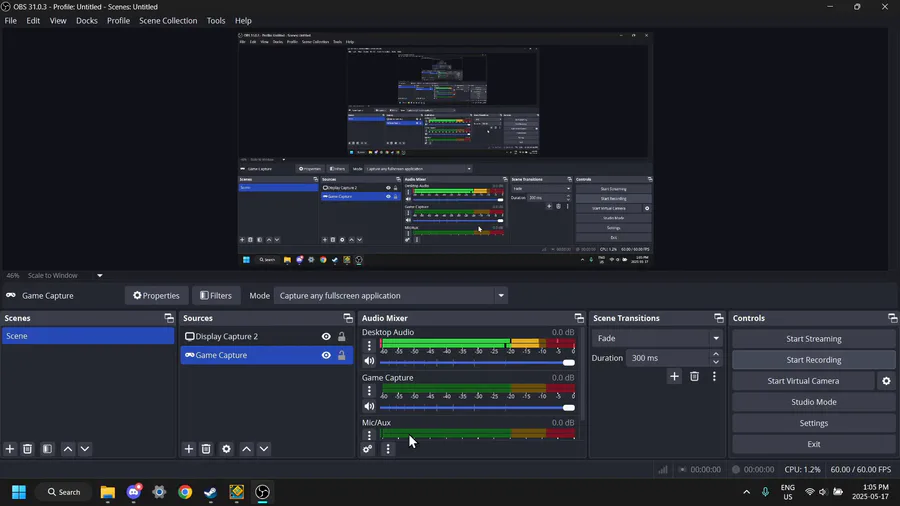The width and height of the screenshot is (900, 506).
Task: Remove selected scene with trash icon
Action: tap(28, 449)
